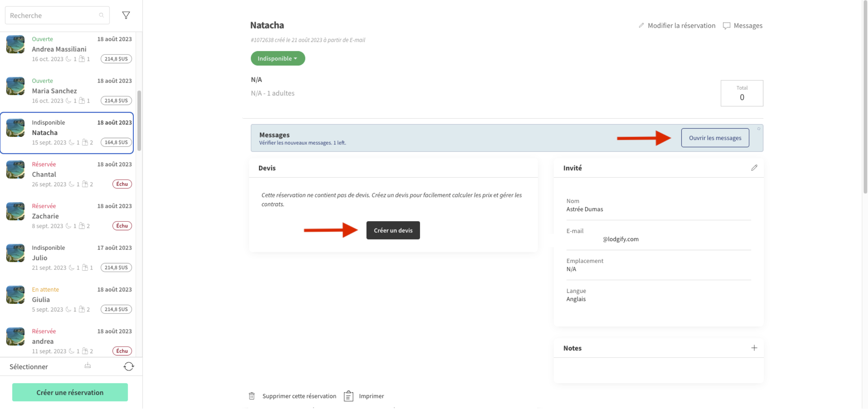Image resolution: width=868 pixels, height=411 pixels.
Task: Click inside the Recherche search field
Action: [51, 15]
